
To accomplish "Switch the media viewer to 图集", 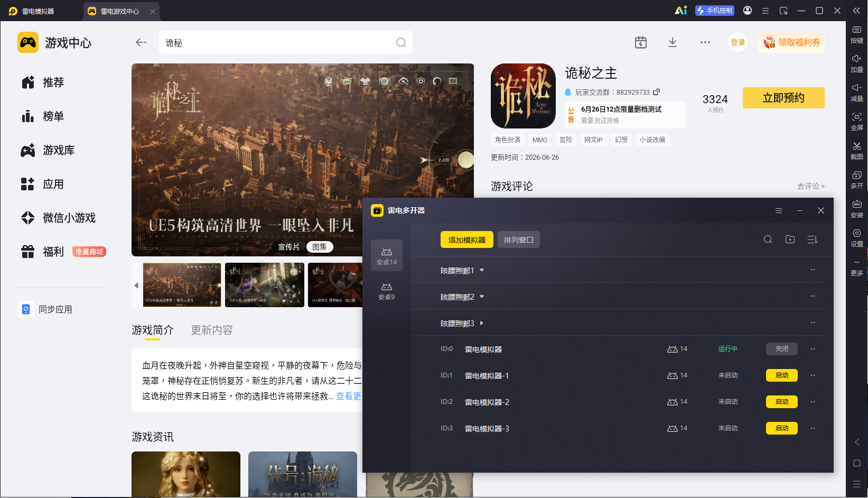I will coord(320,247).
